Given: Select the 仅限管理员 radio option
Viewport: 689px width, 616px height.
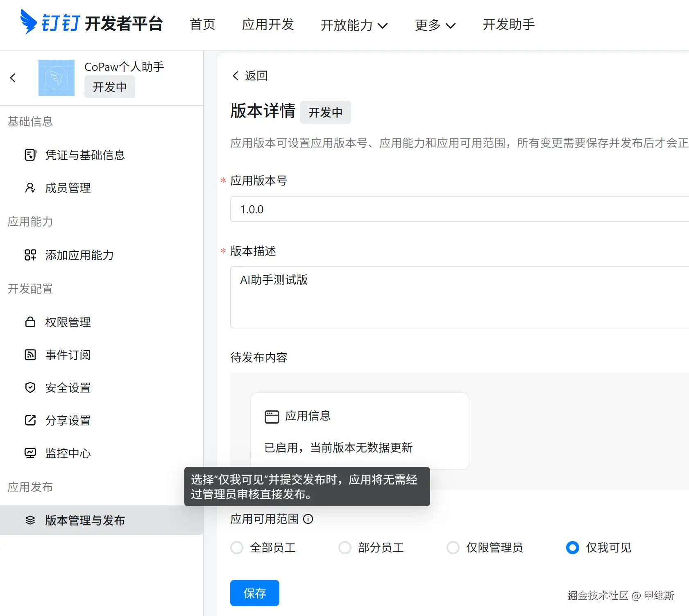Looking at the screenshot, I should point(453,548).
